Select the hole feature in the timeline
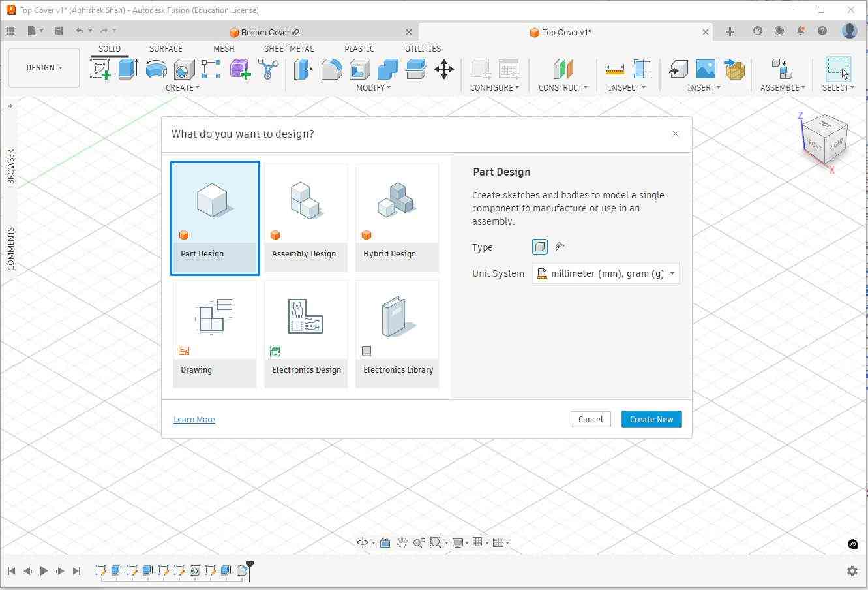This screenshot has height=590, width=868. [x=194, y=570]
